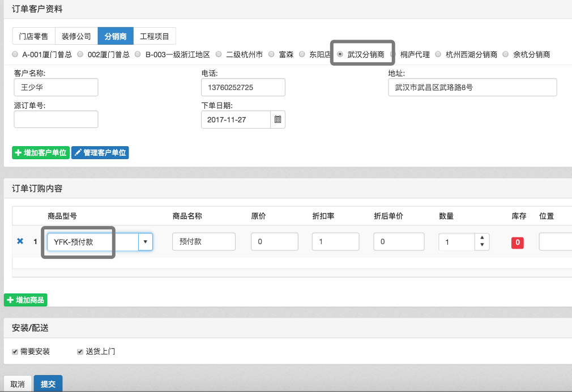Focus the 原价 price input
The height and width of the screenshot is (392, 572).
click(275, 242)
